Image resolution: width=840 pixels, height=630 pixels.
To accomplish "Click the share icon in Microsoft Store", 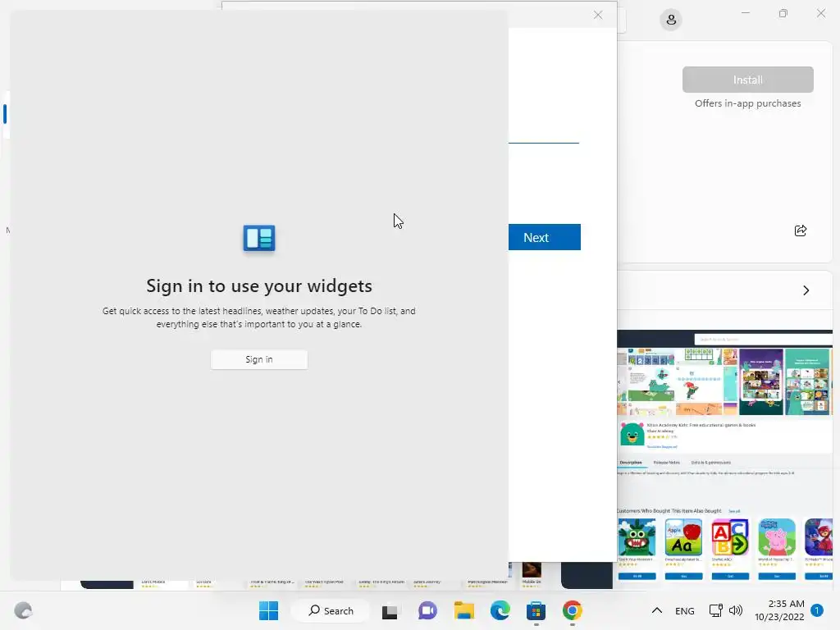I will [x=801, y=231].
